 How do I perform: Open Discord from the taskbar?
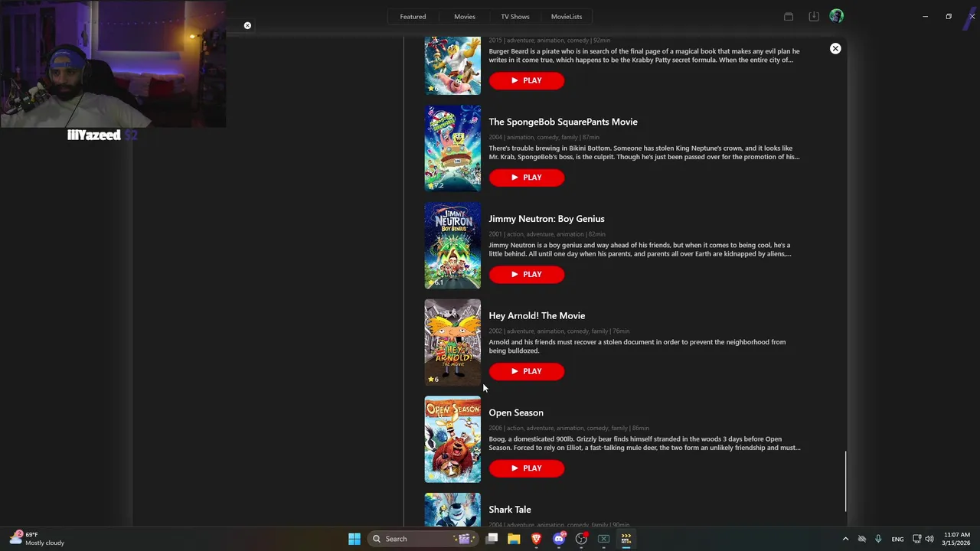[x=559, y=539]
